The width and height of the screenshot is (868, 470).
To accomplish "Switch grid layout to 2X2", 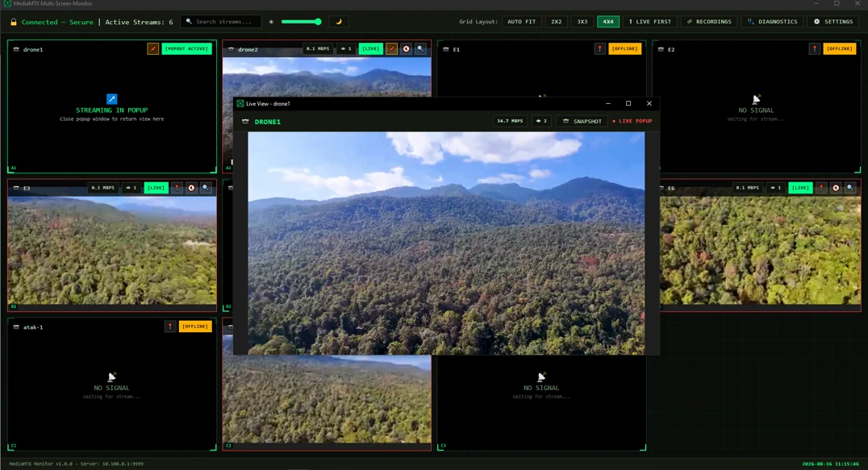I will [557, 22].
